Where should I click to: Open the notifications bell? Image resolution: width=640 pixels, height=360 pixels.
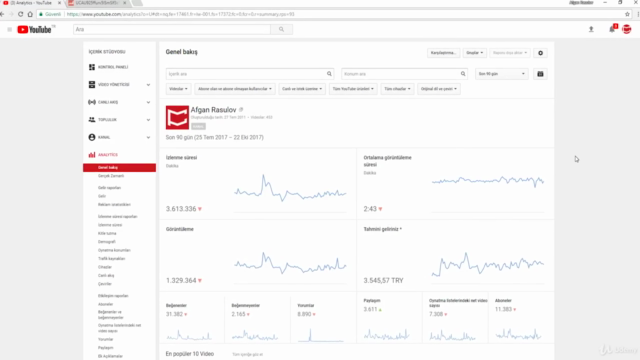tap(612, 29)
